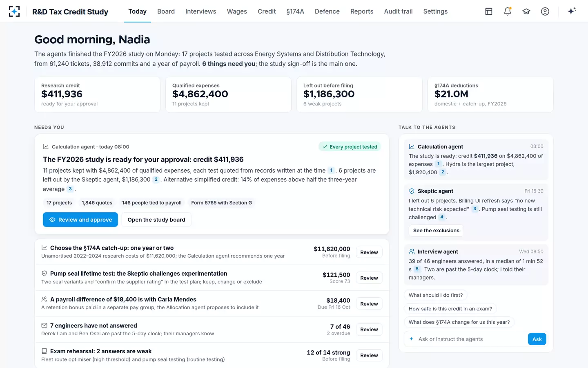Click the Interview agent people icon in chat
The width and height of the screenshot is (588, 368).
(x=412, y=251)
